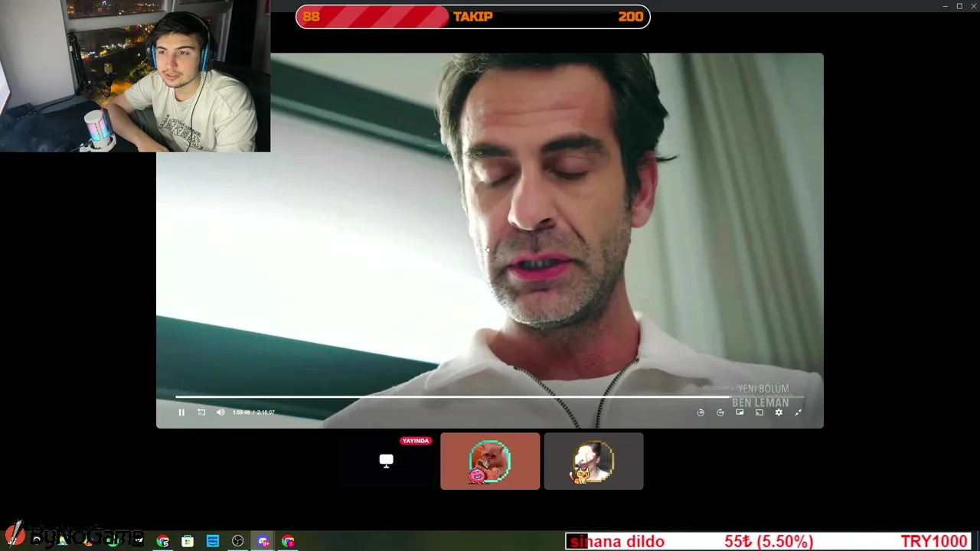Pause the video playback
Viewport: 980px width, 551px height.
pyautogui.click(x=181, y=412)
